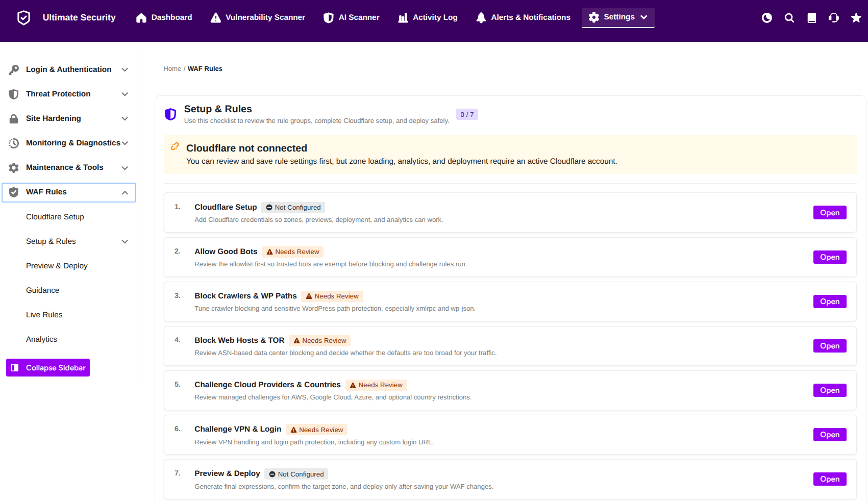Screen dimensions: 868x502
Task: Click Monitoring & Diagnostics clock icon
Action: coord(14,143)
